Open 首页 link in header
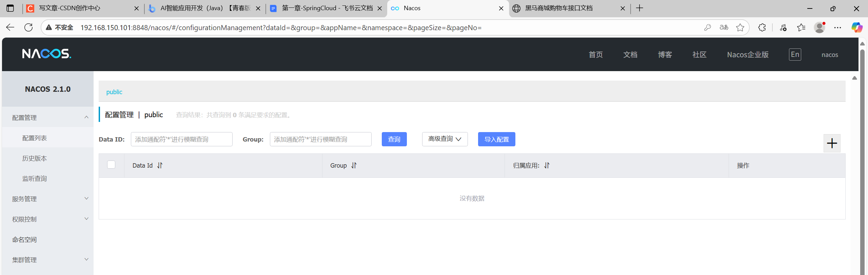This screenshot has width=868, height=275. pyautogui.click(x=596, y=55)
